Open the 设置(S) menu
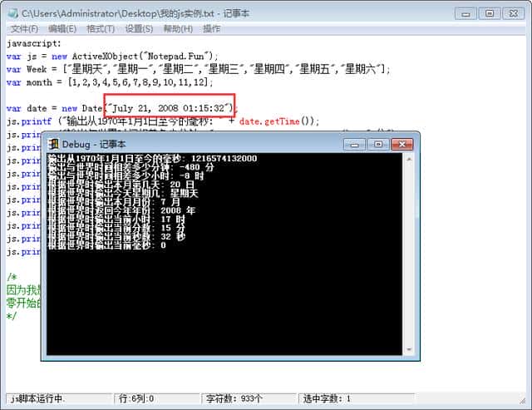532x410 pixels. pos(139,29)
